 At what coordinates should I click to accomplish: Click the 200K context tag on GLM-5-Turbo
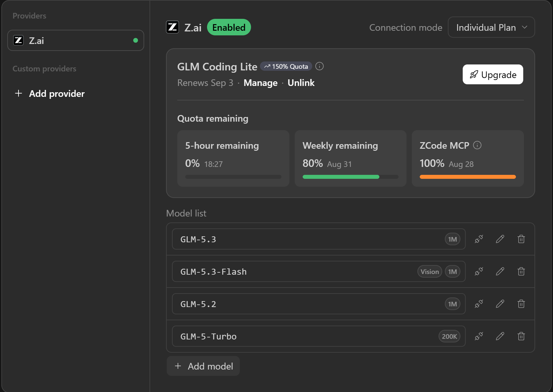coord(449,336)
